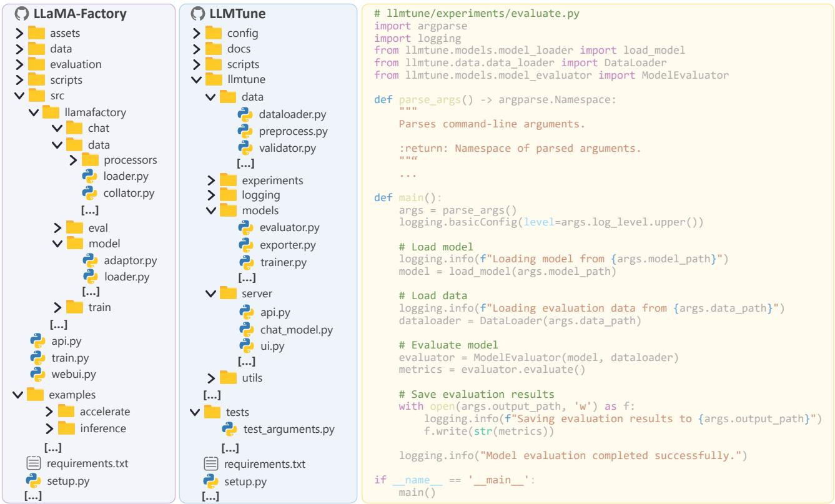Image resolution: width=835 pixels, height=504 pixels.
Task: Click the GitHub icon beside LLMTune
Action: tap(198, 14)
